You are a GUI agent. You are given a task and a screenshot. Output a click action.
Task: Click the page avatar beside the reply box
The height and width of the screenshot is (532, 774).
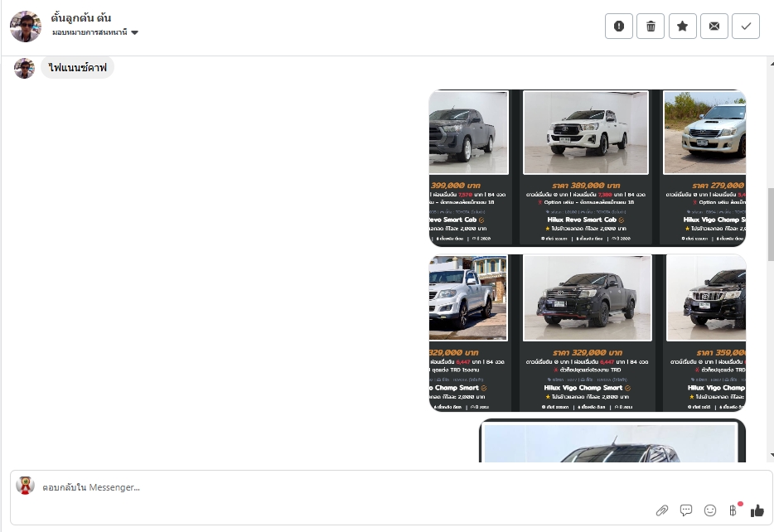(x=26, y=486)
